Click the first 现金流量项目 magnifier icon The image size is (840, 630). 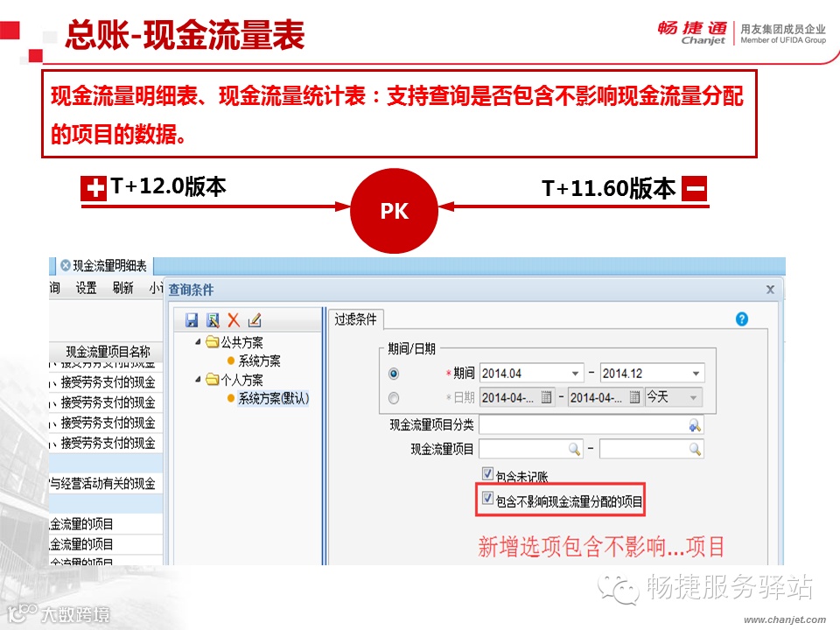(574, 449)
